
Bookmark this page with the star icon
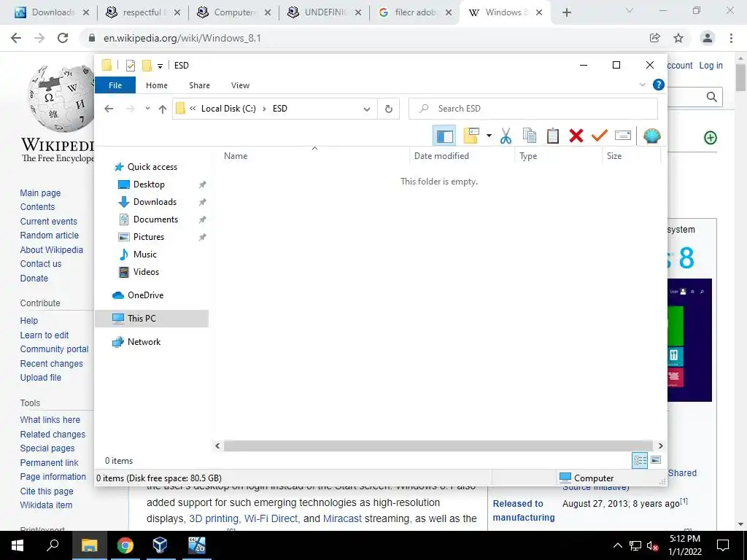click(678, 38)
